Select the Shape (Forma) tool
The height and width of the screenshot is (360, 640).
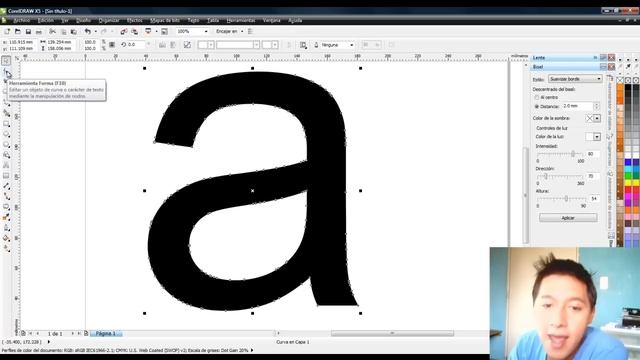tap(6, 72)
